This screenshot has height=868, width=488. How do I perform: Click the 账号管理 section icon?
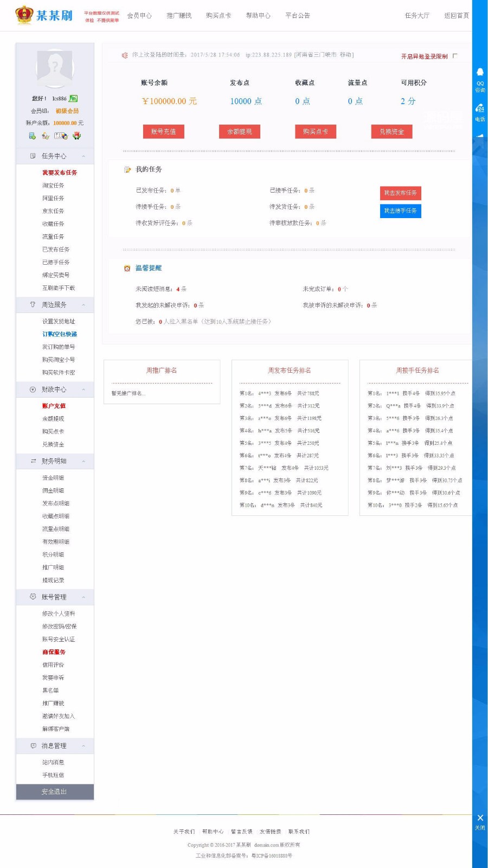coord(33,597)
